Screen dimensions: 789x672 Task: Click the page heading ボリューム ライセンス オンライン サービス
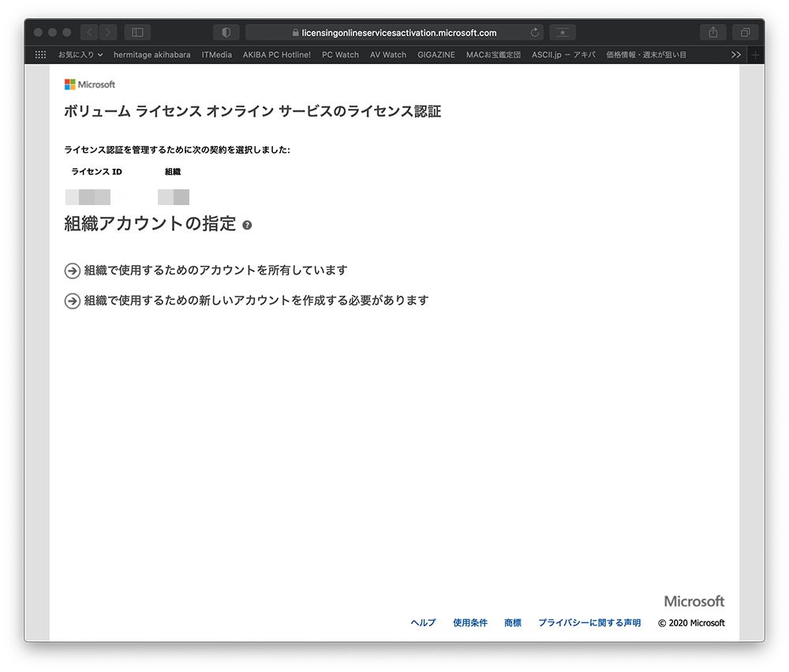[x=252, y=111]
